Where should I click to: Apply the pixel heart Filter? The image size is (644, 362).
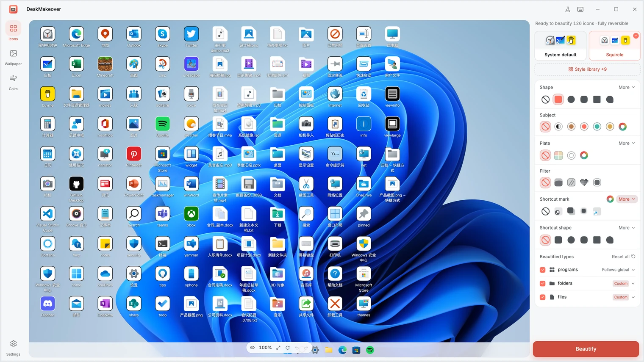coord(584,182)
